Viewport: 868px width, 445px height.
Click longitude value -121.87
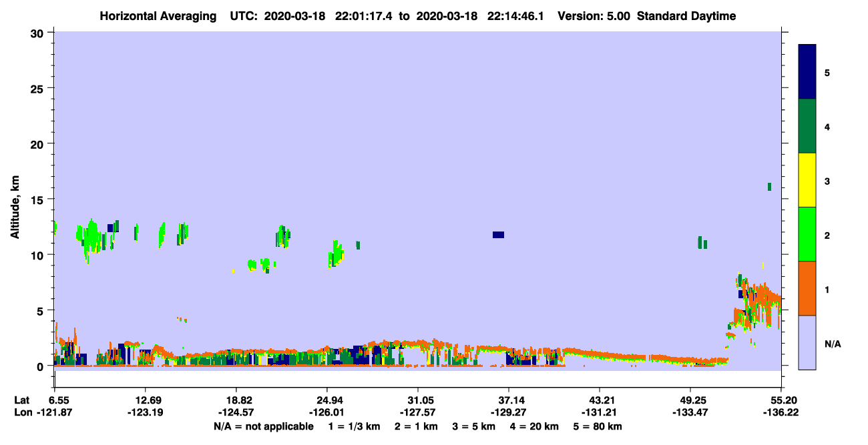pos(55,412)
